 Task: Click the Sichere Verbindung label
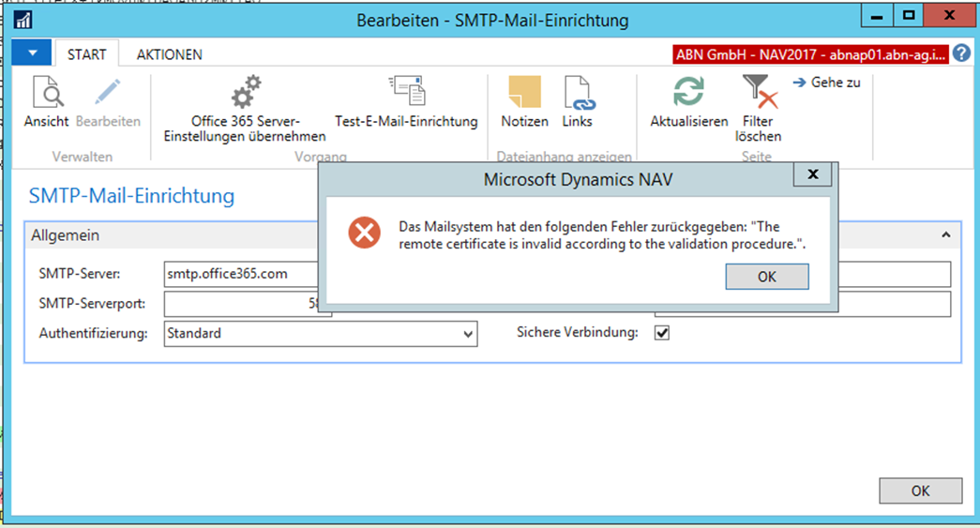click(x=578, y=332)
